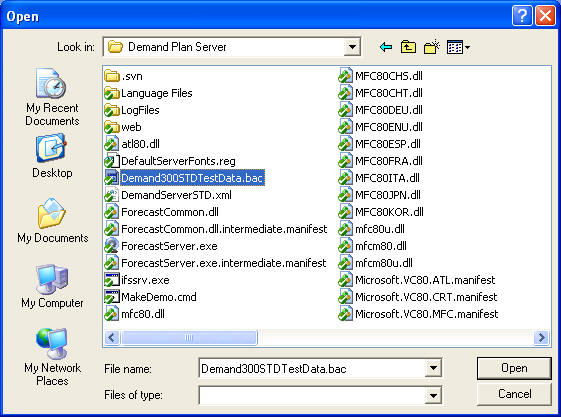Click the context Help question mark button

tap(522, 16)
